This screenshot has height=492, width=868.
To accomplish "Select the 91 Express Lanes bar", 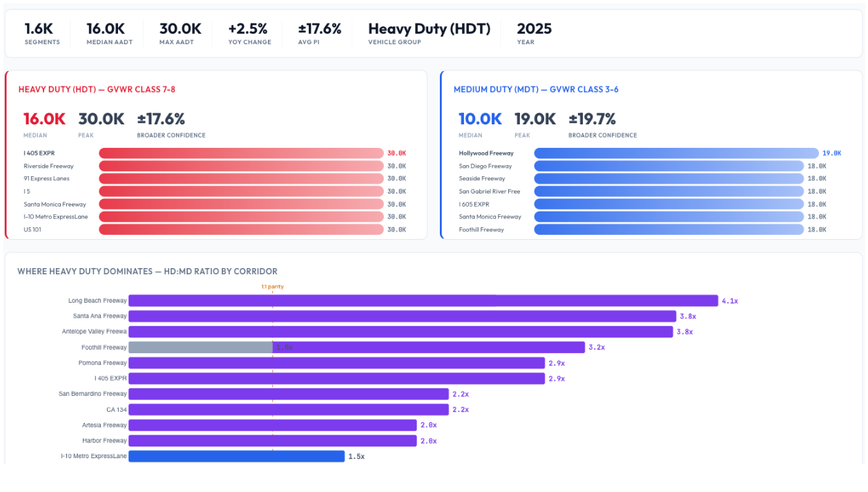I will tap(241, 179).
